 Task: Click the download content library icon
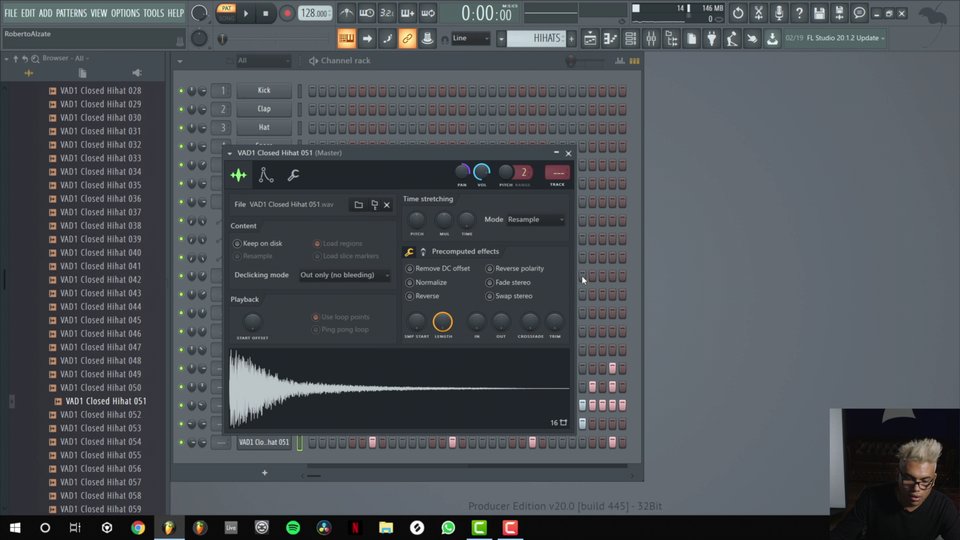click(x=772, y=39)
